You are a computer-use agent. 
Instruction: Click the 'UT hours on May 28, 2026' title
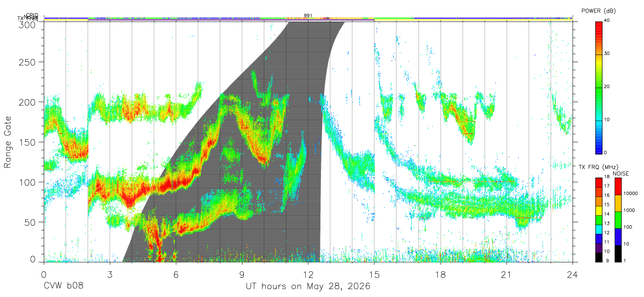(x=308, y=287)
